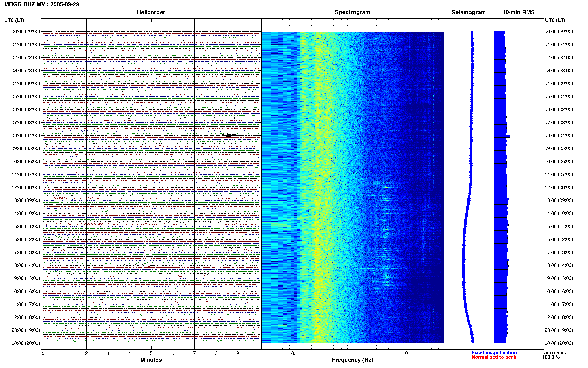Image resolution: width=588 pixels, height=368 pixels.
Task: Click '18:00 (14:00)' on the helicorder time axis
Action: tap(26, 265)
